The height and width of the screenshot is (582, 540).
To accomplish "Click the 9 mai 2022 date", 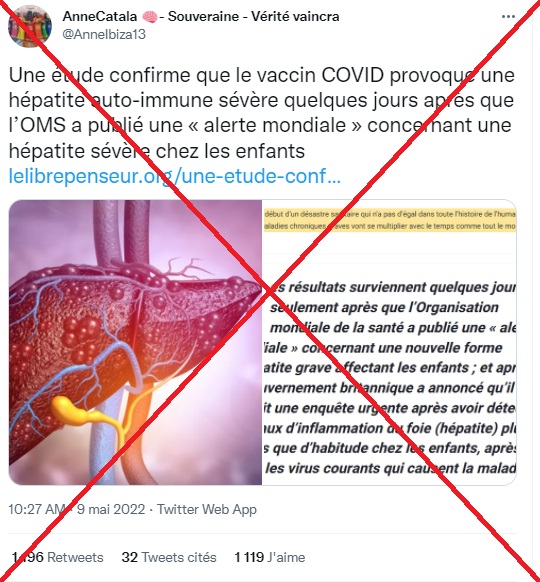I will pos(111,509).
